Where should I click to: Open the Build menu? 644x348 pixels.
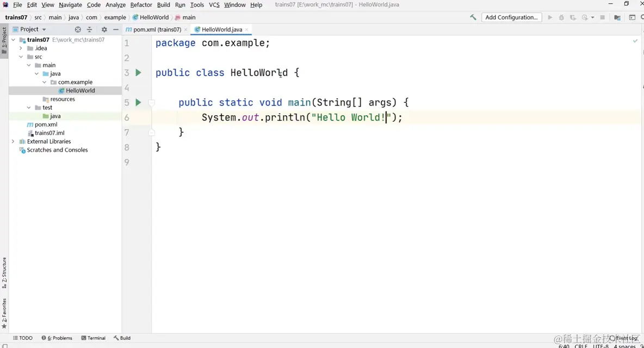(x=164, y=5)
